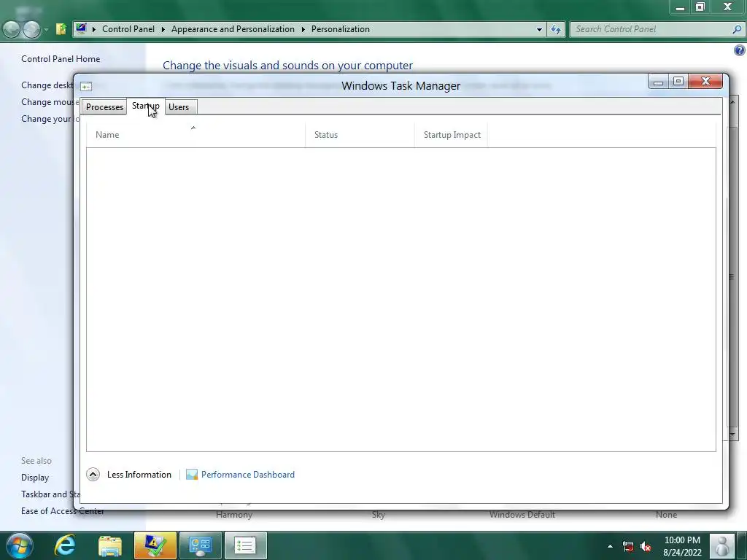Show hidden system tray icons
The image size is (747, 560).
coord(610,546)
